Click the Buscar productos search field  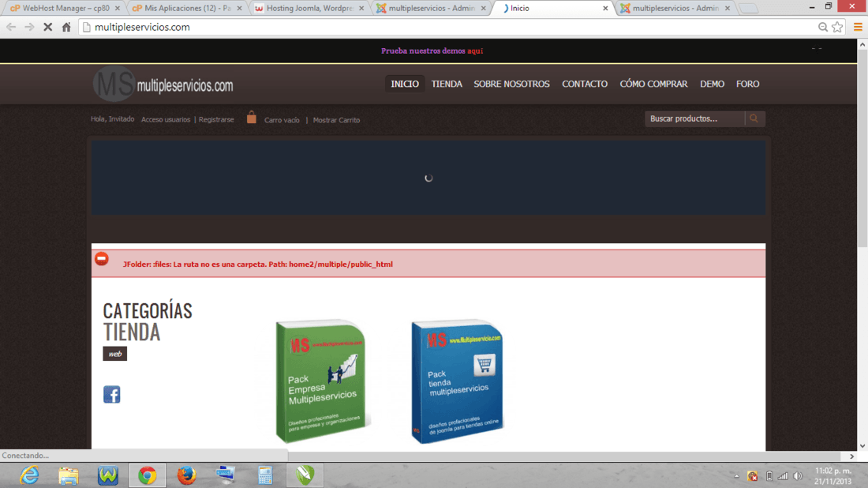pyautogui.click(x=694, y=118)
